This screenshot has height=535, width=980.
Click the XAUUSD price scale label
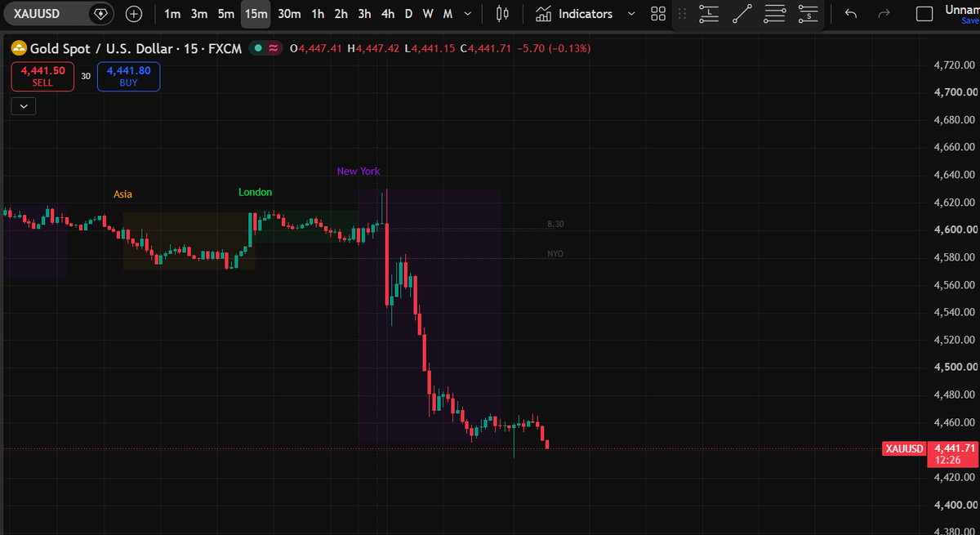click(x=905, y=449)
